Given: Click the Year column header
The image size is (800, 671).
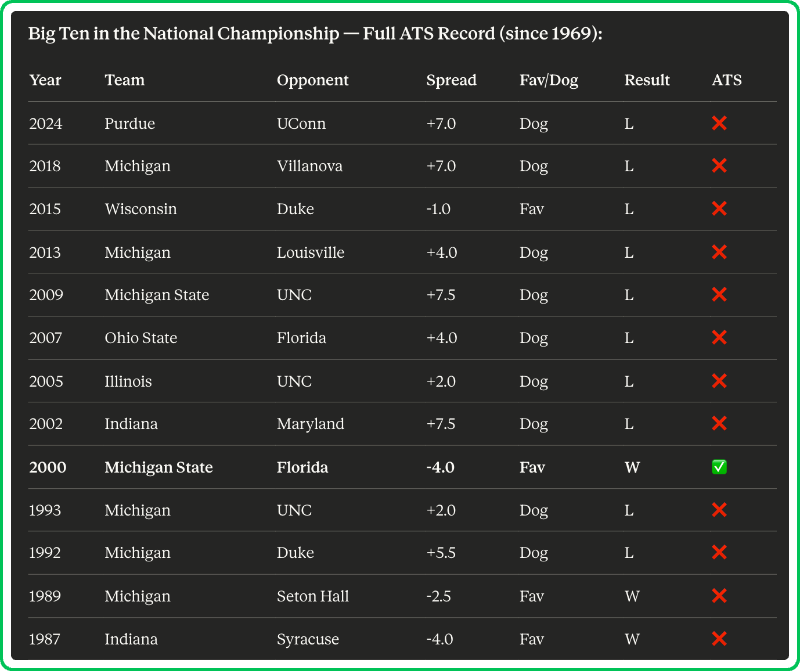Looking at the screenshot, I should (x=45, y=80).
